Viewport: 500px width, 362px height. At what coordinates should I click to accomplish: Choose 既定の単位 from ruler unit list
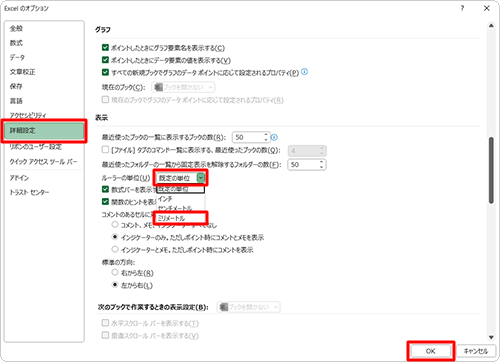click(180, 189)
